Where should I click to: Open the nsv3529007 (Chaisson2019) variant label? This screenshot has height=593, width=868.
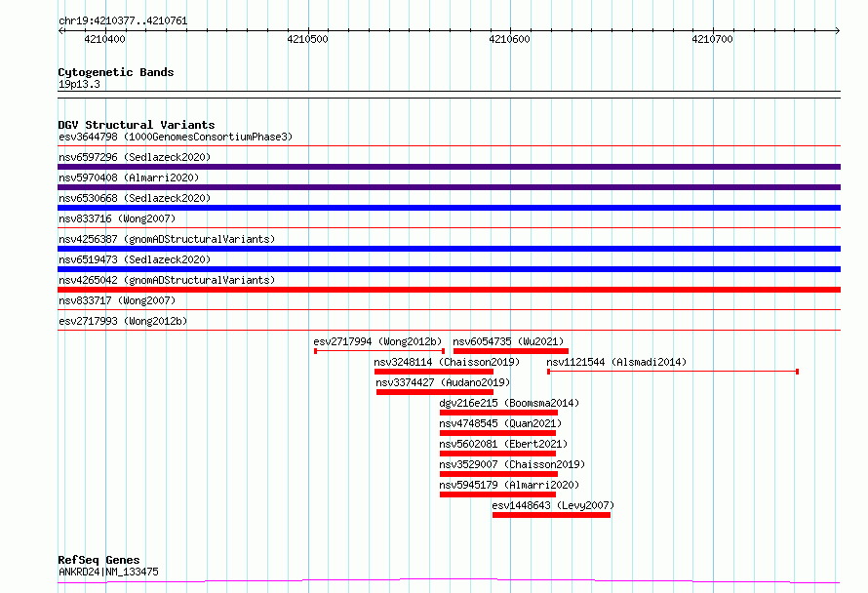tap(512, 464)
